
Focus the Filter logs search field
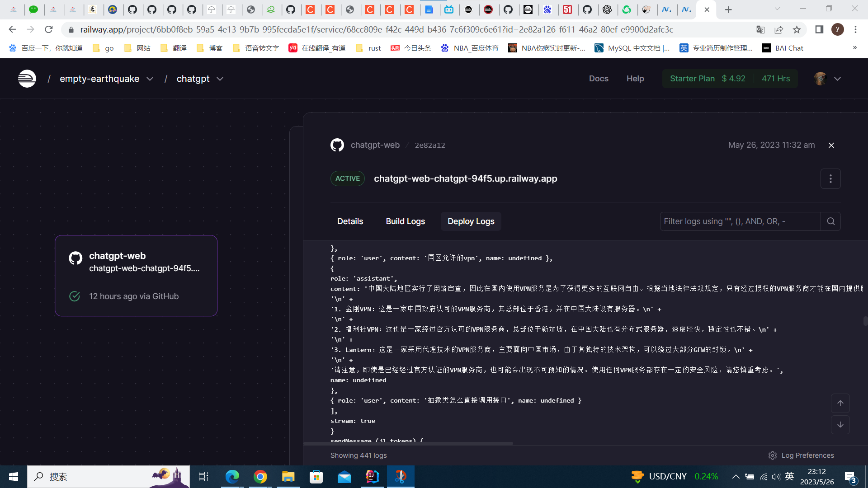tap(740, 221)
